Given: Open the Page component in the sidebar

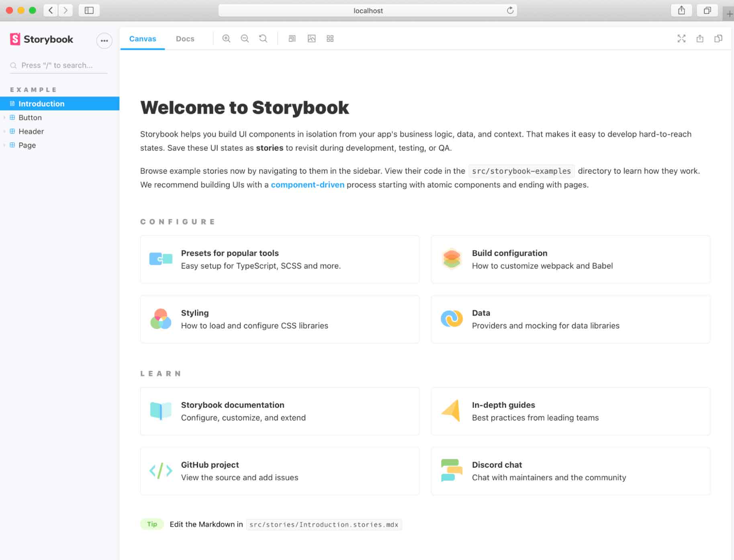Looking at the screenshot, I should coord(27,145).
